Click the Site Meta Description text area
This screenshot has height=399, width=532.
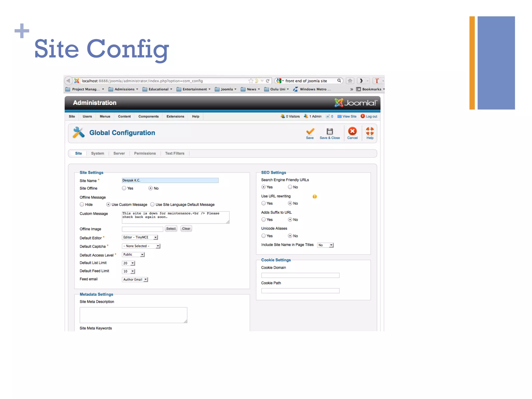134,315
